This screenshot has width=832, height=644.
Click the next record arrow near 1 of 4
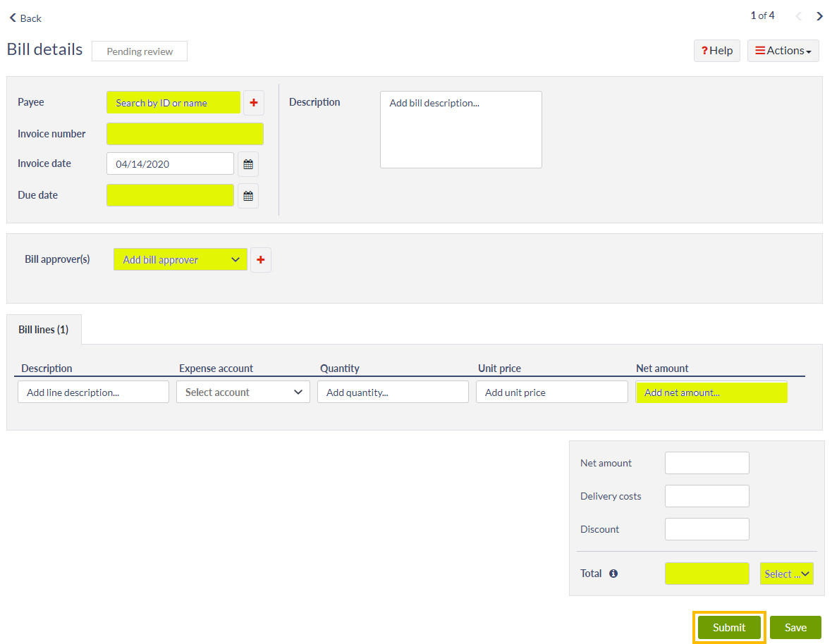click(819, 15)
